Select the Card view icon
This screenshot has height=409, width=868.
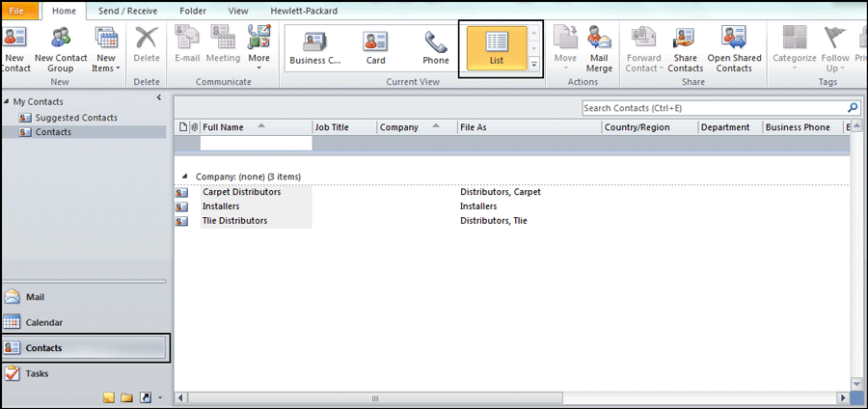375,46
